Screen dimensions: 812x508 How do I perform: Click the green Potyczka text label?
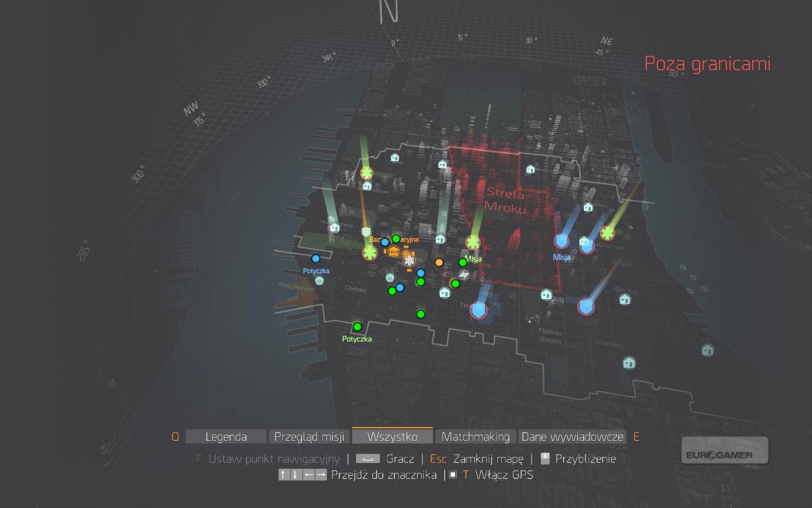pyautogui.click(x=357, y=339)
